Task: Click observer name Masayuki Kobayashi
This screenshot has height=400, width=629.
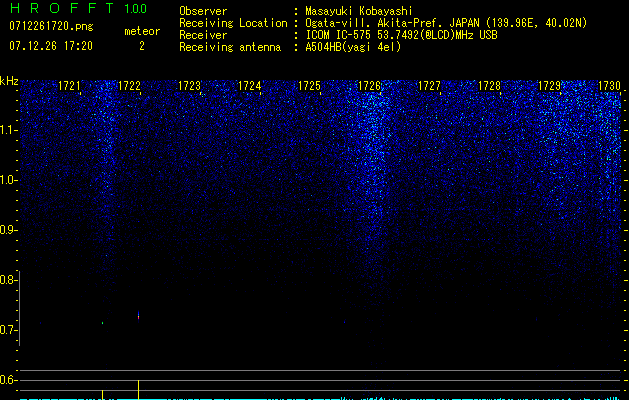Action: 359,11
